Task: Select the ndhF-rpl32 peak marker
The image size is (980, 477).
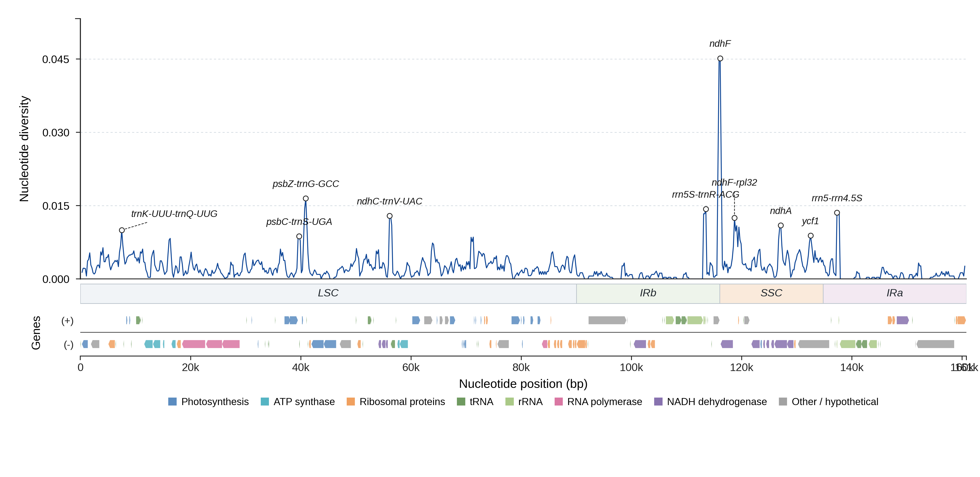Action: click(734, 218)
